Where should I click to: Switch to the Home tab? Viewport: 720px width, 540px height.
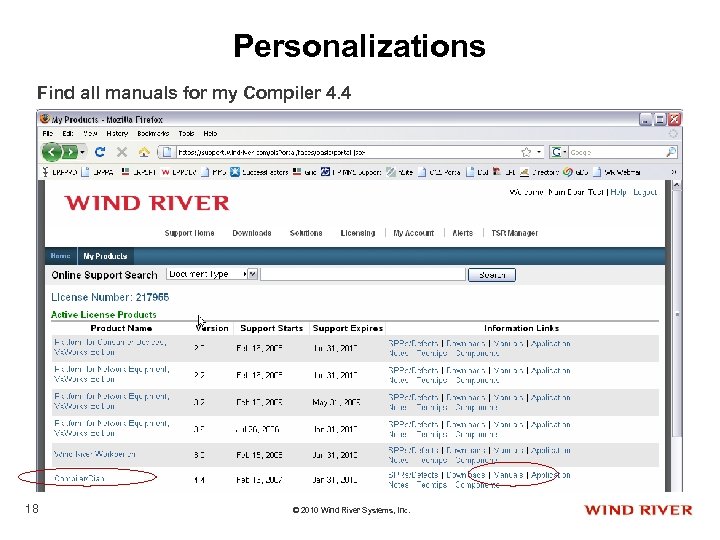coord(61,256)
